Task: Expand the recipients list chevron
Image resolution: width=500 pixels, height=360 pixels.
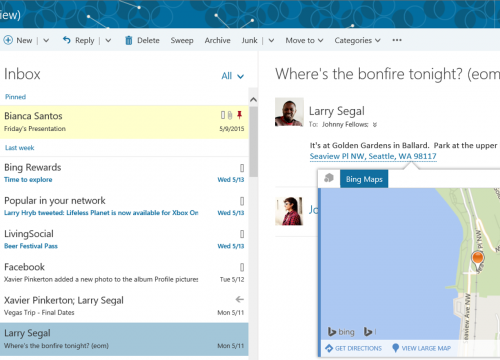Action: tap(375, 125)
